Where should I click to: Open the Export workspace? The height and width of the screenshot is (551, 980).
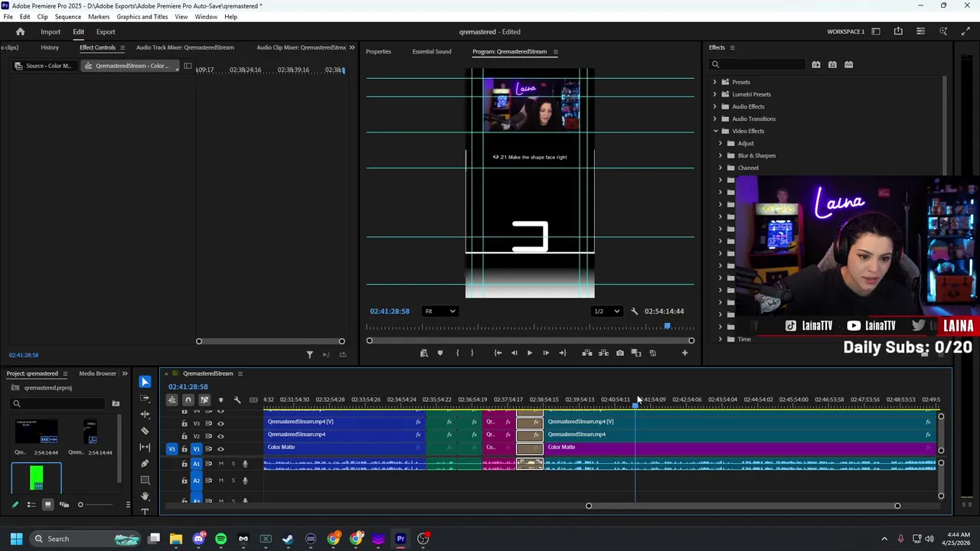pos(106,32)
